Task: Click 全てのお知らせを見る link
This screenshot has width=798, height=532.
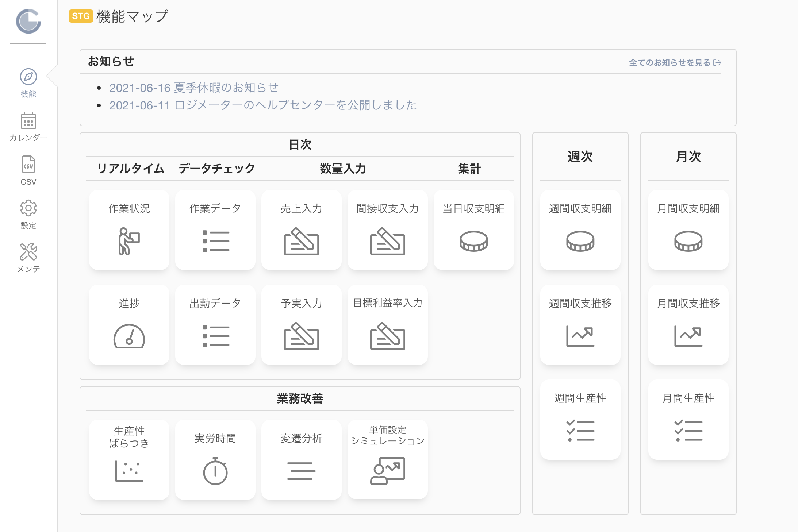Action: (675, 63)
